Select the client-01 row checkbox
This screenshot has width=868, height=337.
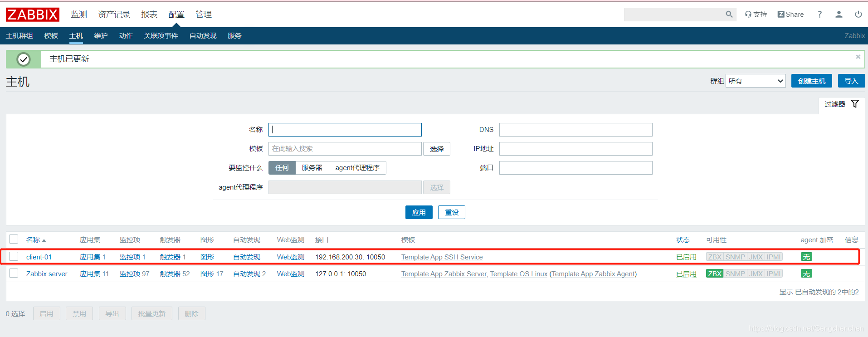click(x=14, y=256)
